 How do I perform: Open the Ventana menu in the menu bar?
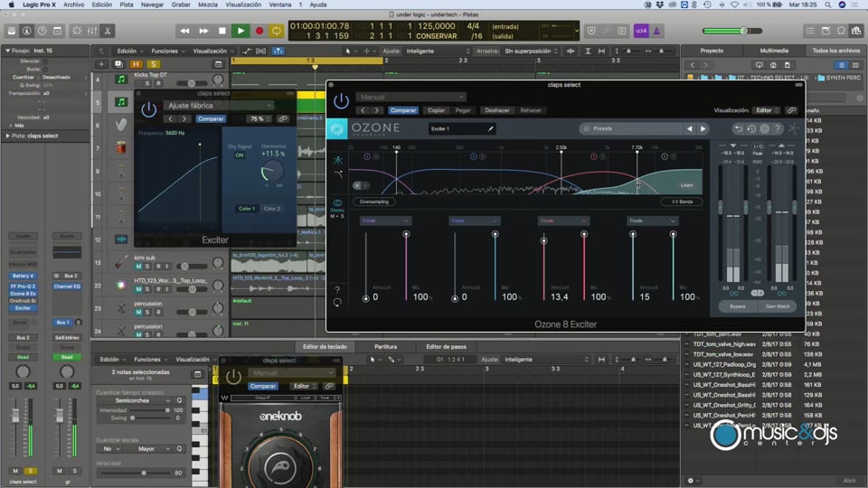[x=280, y=5]
